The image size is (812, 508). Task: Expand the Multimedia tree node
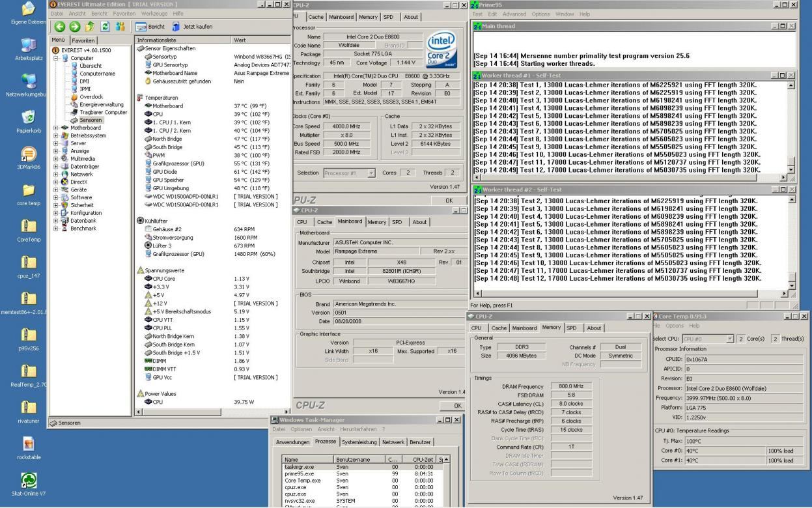(x=56, y=158)
